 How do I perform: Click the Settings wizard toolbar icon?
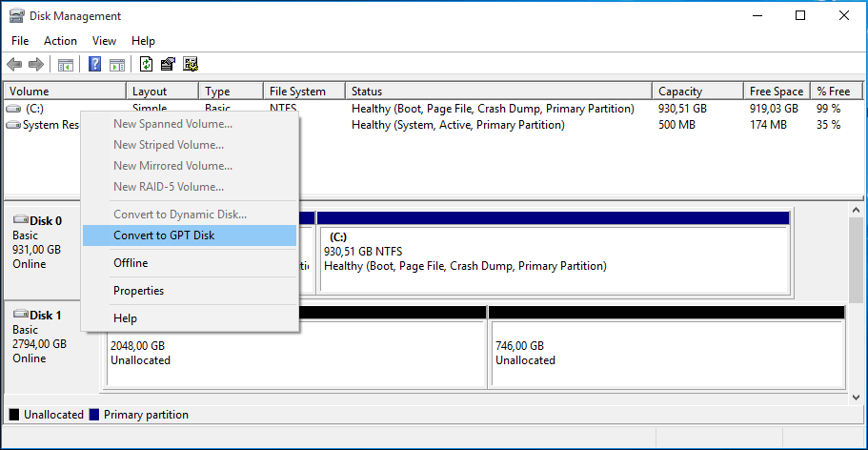click(191, 65)
